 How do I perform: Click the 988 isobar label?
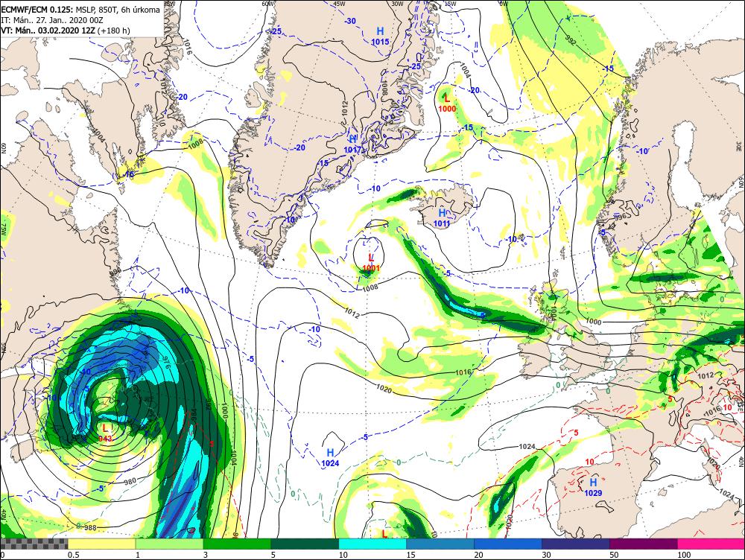[x=90, y=527]
